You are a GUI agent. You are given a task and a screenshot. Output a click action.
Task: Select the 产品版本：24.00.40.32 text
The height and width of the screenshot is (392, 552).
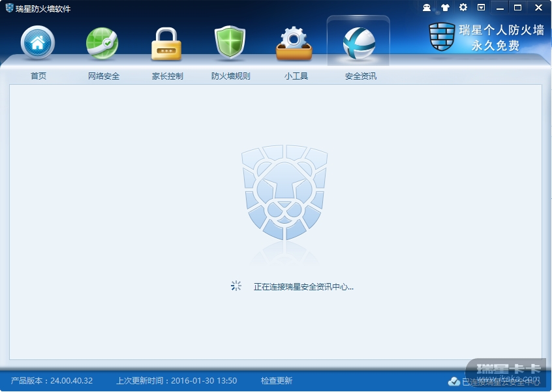click(x=52, y=381)
